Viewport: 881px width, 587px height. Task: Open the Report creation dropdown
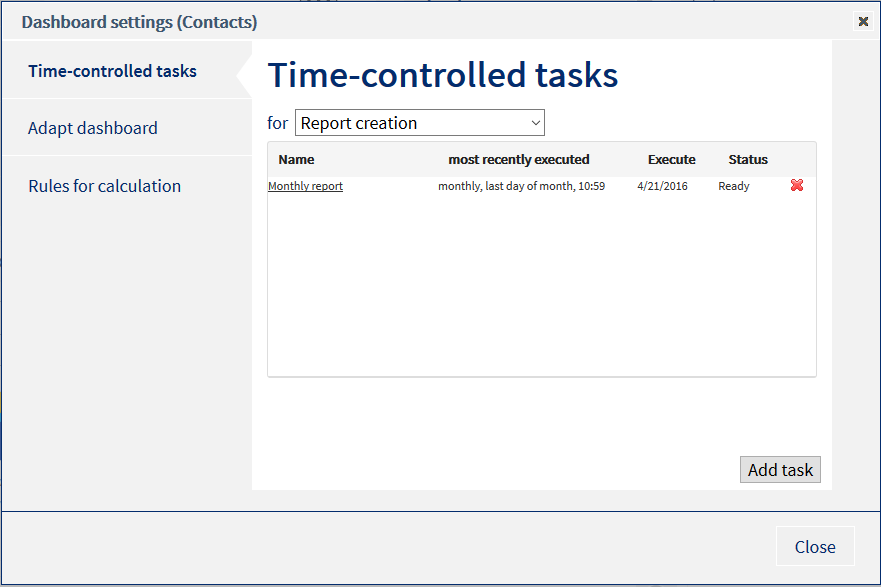click(x=420, y=122)
